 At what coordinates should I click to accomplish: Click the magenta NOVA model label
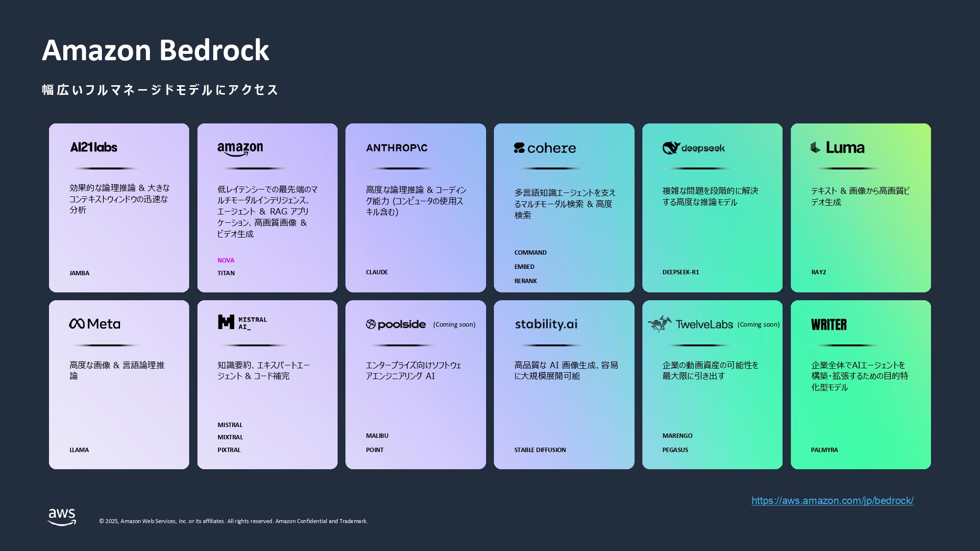(x=226, y=260)
